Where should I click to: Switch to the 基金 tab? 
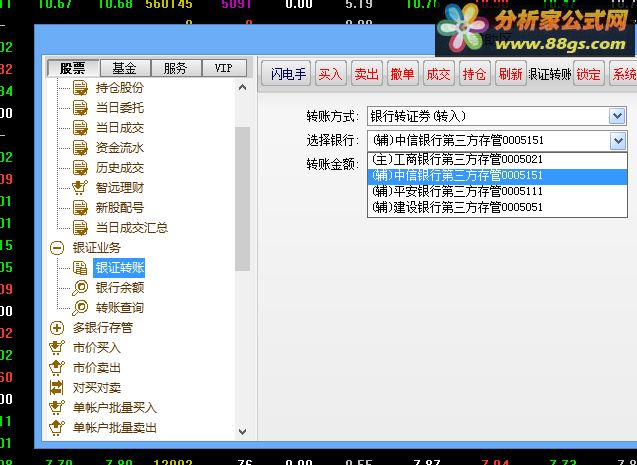(125, 68)
